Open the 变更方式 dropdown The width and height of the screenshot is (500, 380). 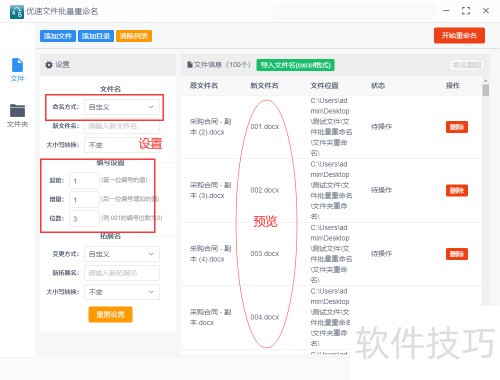(122, 254)
